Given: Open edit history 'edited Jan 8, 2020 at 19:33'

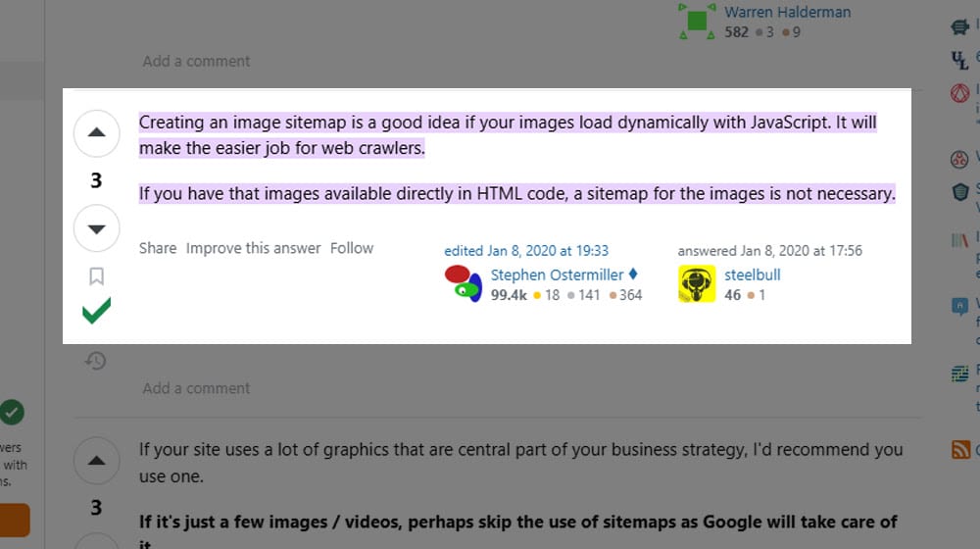Looking at the screenshot, I should point(525,251).
